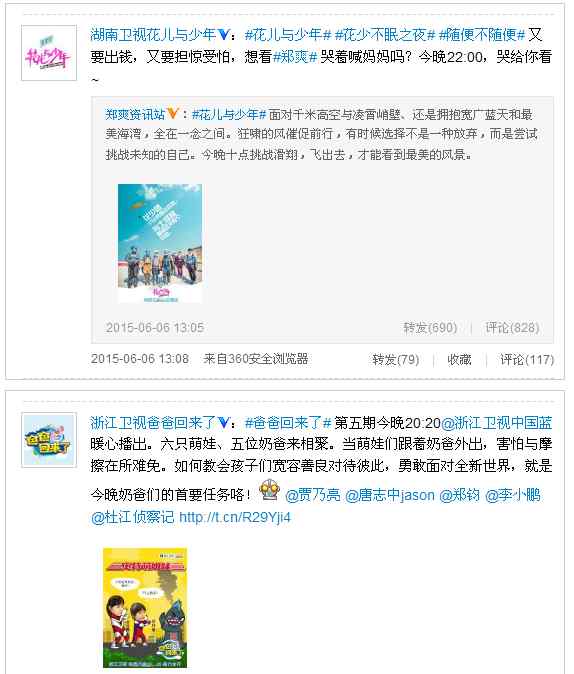Open 爸爸回来了 show avatar
Viewport: 574px width, 674px height.
[49, 440]
